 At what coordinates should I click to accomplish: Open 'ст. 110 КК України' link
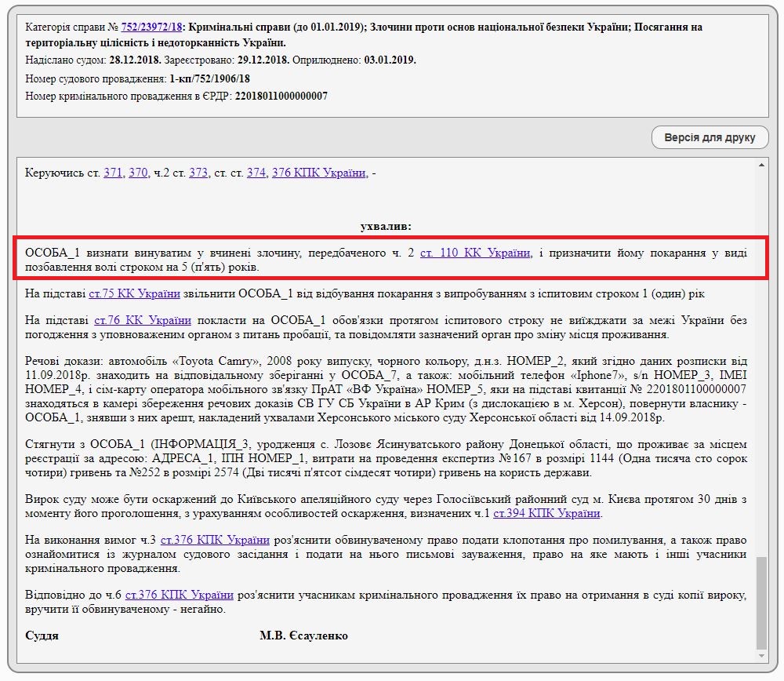tap(476, 253)
